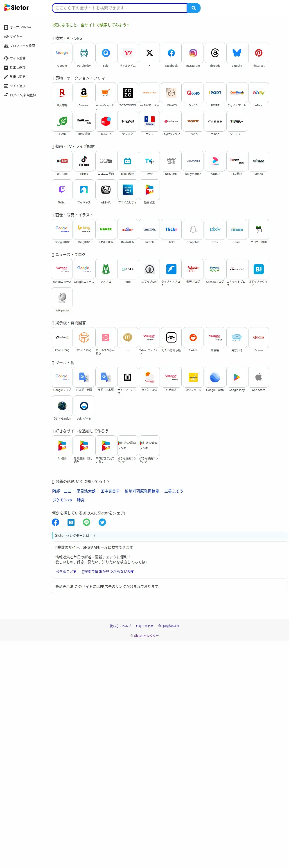Select the Perplexity icon

pos(84,53)
